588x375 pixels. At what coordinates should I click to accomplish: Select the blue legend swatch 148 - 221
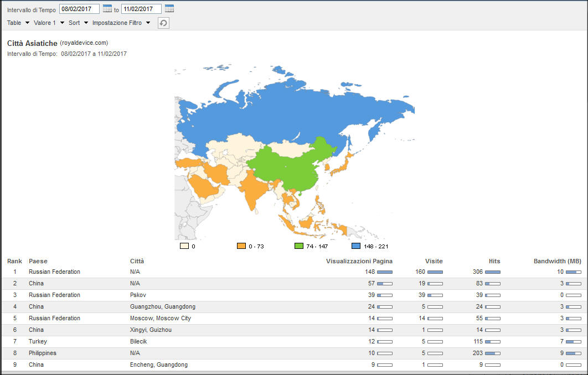tap(356, 246)
